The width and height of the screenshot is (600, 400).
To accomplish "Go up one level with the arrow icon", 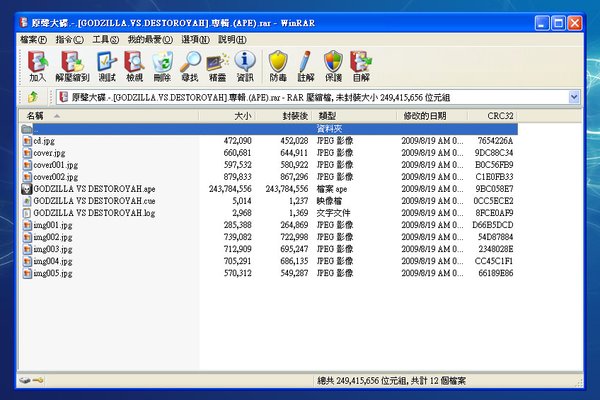I will pyautogui.click(x=33, y=97).
